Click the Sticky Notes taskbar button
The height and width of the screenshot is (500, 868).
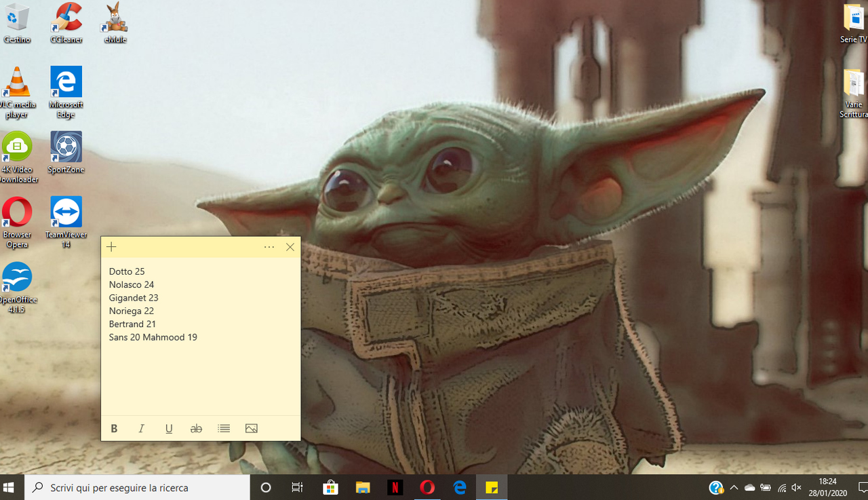492,488
